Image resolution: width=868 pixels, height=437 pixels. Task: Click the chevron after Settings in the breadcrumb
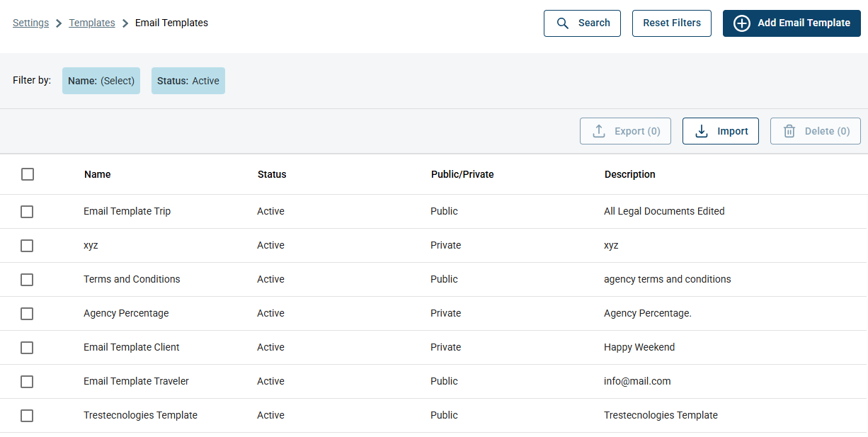tap(59, 23)
